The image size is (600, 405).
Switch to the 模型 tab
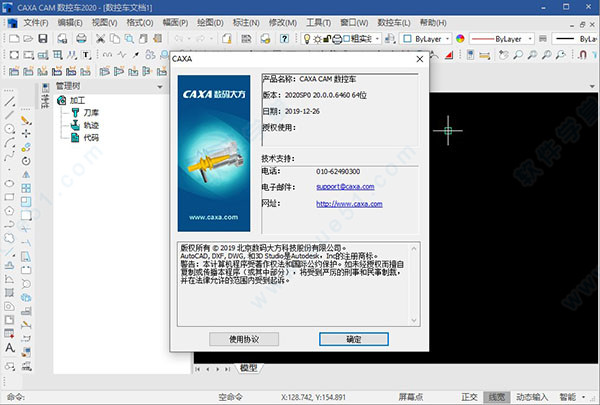(247, 367)
